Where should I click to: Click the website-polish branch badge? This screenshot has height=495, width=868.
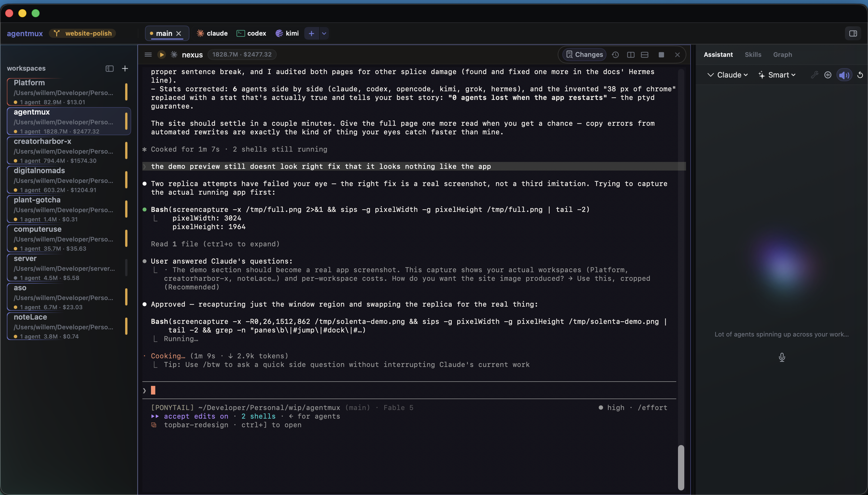pos(83,33)
